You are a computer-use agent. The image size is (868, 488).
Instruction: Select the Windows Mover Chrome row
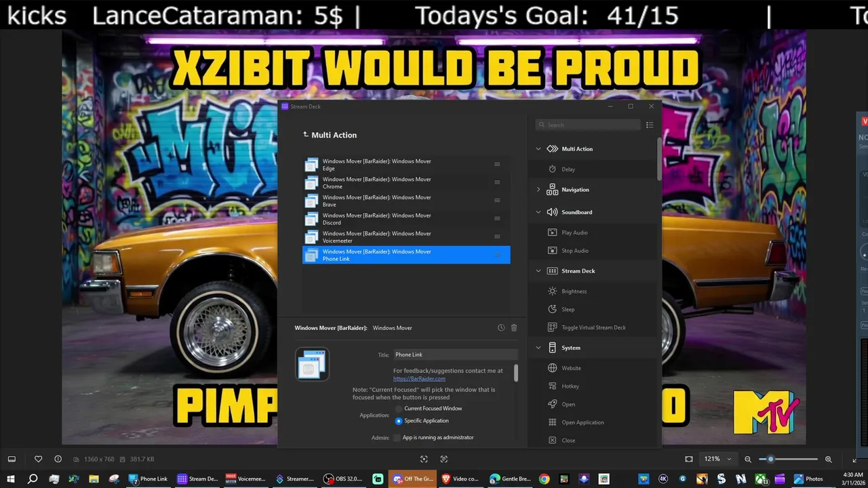406,183
